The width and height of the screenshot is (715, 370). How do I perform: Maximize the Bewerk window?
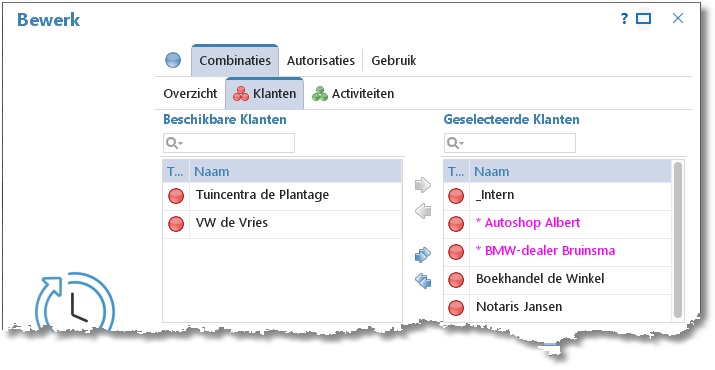pos(643,19)
